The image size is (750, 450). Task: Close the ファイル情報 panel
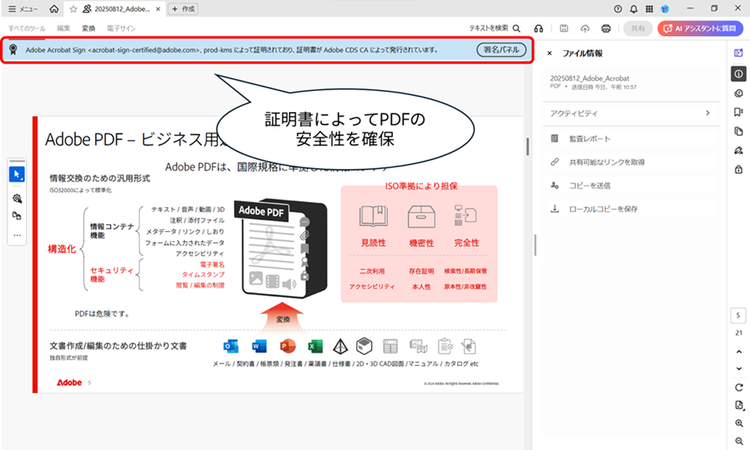click(x=550, y=54)
